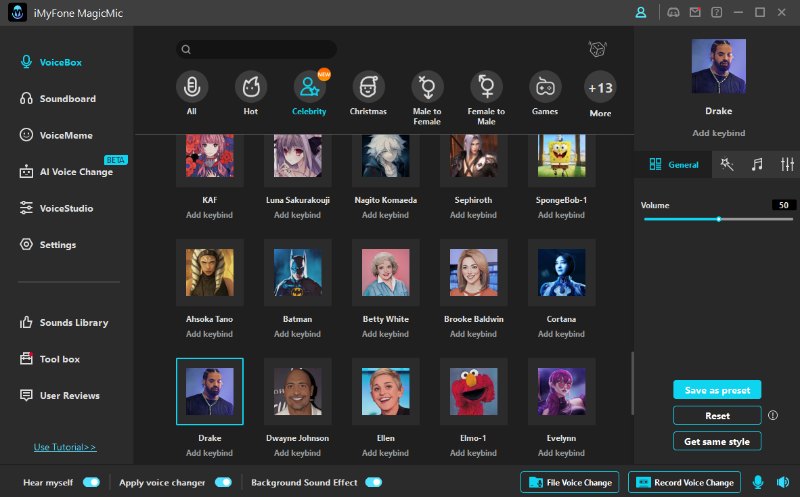
Task: Add keybind for Drake in right panel
Action: coord(718,133)
